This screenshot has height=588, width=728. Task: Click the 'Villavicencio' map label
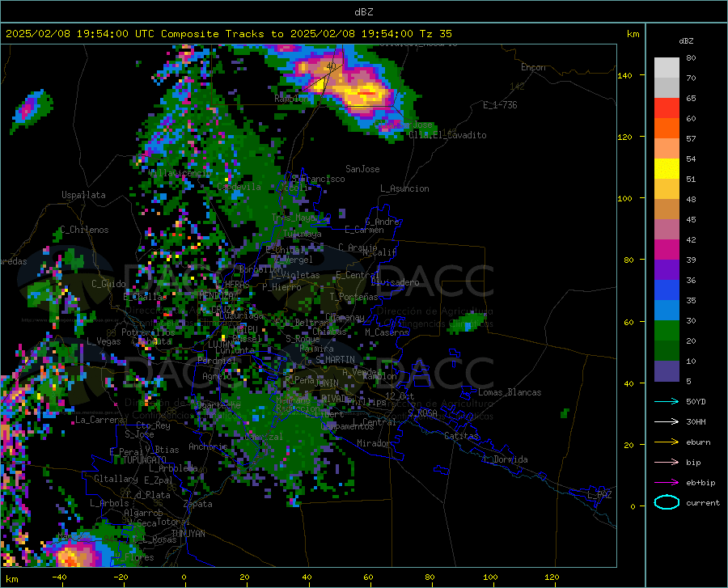point(180,172)
